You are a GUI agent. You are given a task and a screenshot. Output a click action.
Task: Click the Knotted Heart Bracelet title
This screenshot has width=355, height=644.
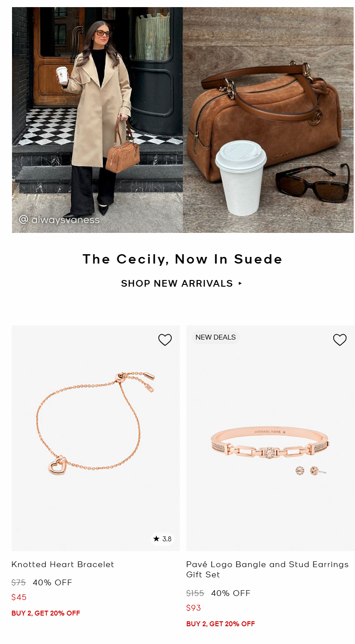[63, 564]
